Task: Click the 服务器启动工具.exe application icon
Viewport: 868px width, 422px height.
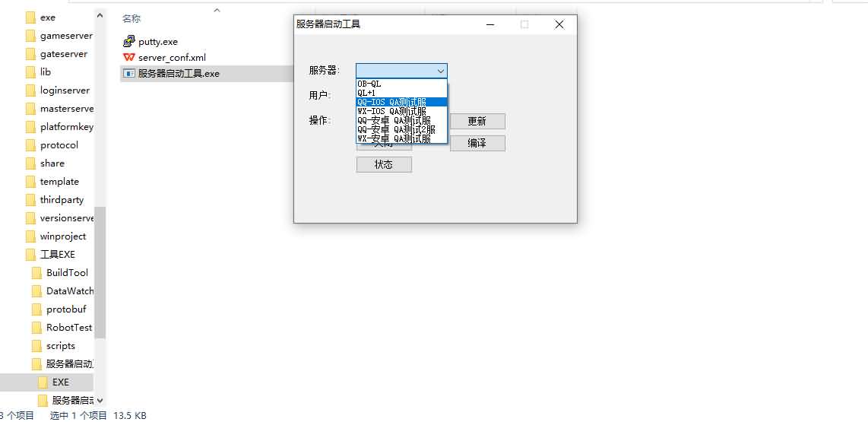Action: click(129, 73)
